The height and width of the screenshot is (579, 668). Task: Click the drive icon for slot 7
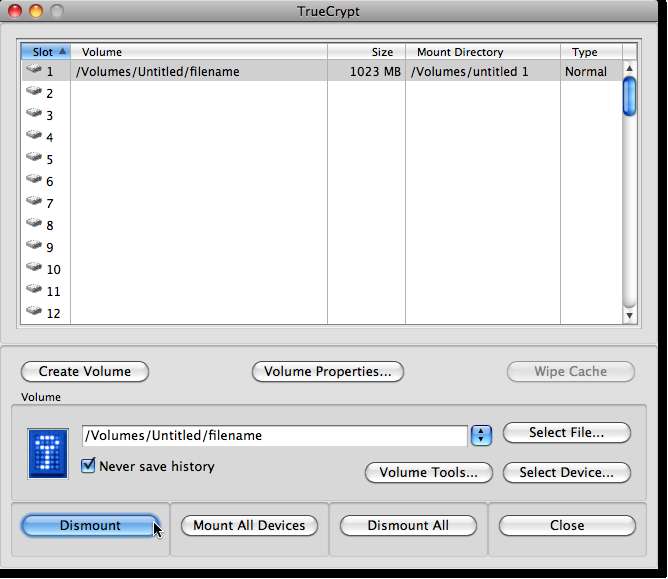coord(34,201)
